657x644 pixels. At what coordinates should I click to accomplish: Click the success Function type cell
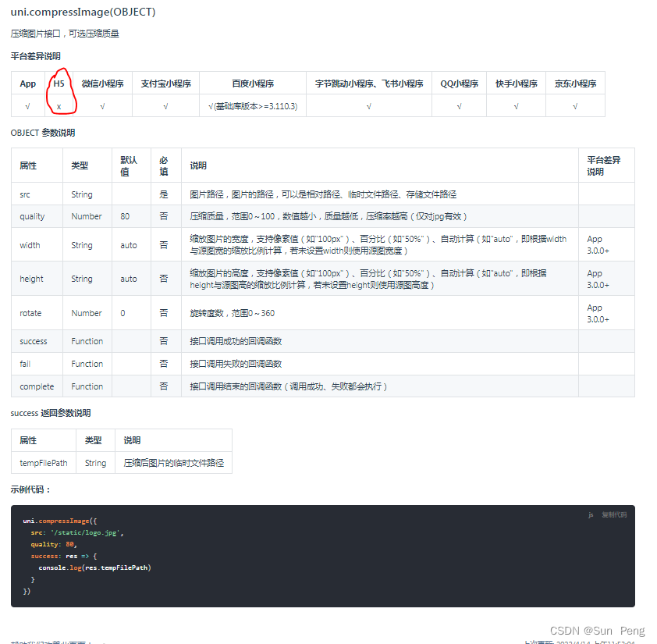(x=87, y=341)
